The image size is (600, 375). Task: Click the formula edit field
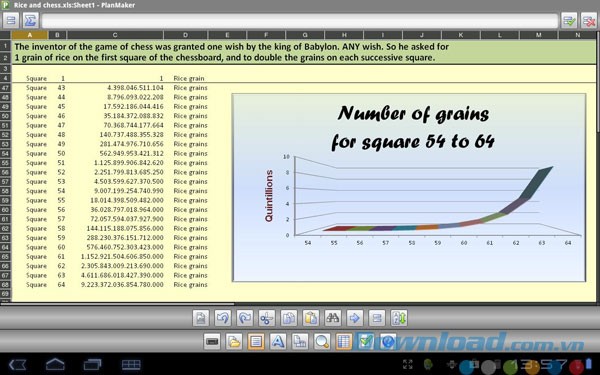(x=300, y=21)
